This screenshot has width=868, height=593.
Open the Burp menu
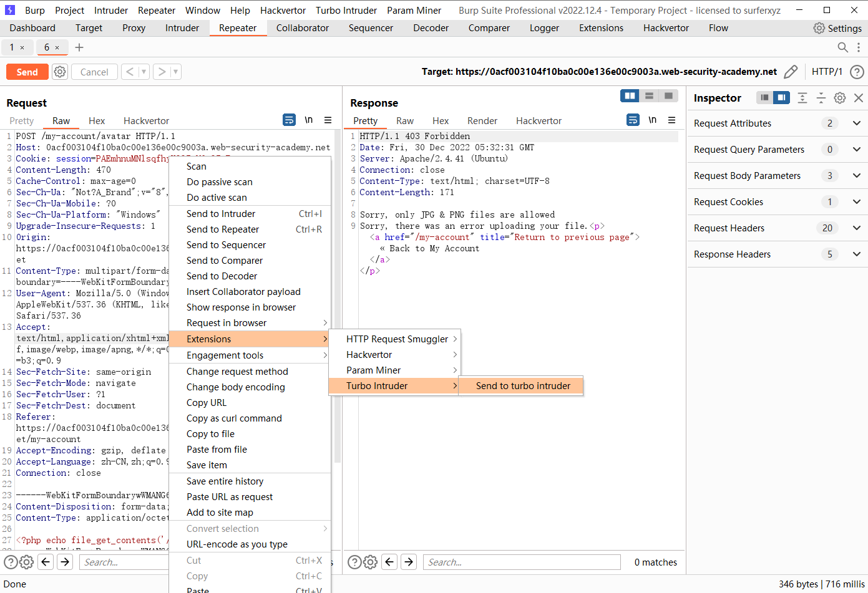point(35,10)
